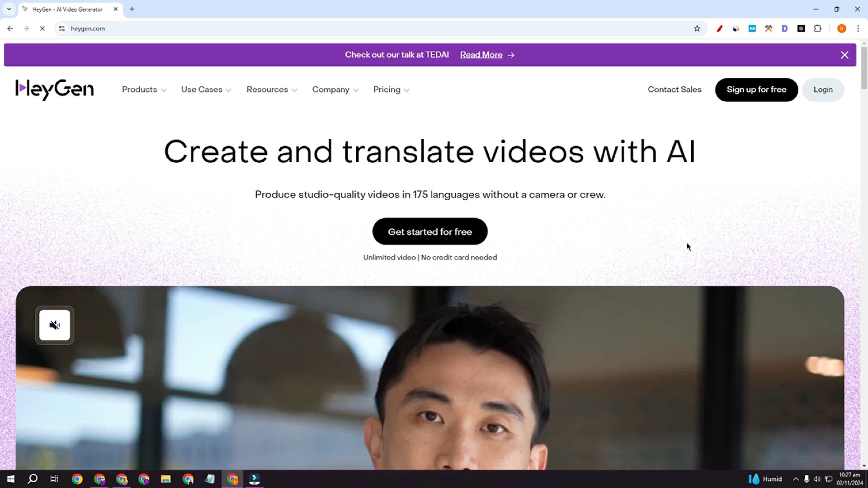Dismiss the purple TEDAI banner
This screenshot has width=868, height=488.
844,55
